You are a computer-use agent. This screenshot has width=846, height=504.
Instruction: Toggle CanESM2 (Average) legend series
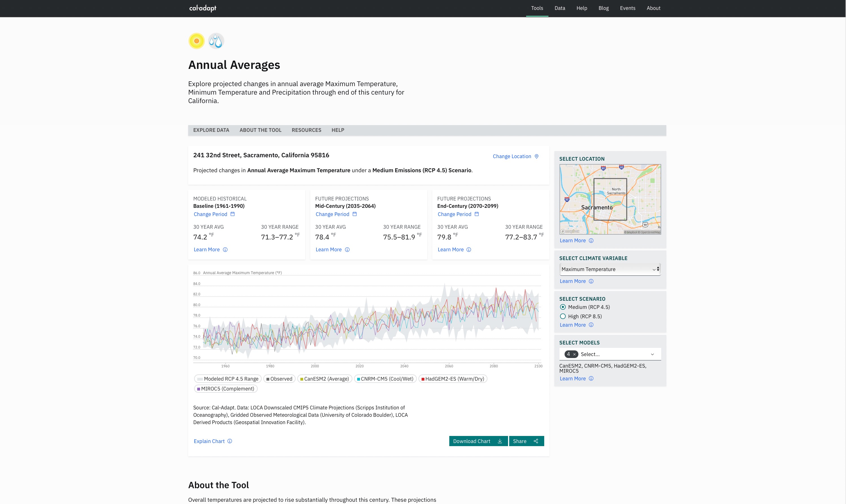click(325, 379)
